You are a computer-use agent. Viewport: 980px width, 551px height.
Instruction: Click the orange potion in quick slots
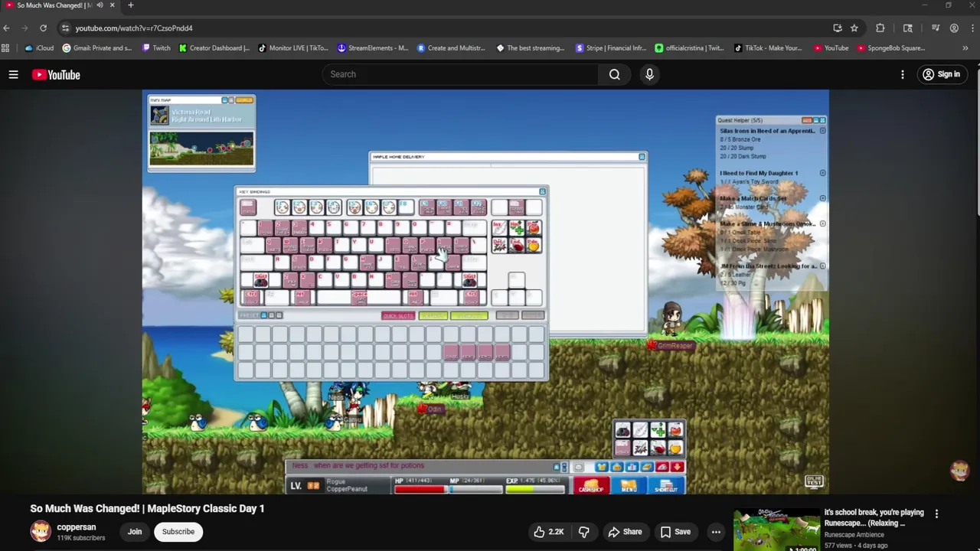[675, 448]
